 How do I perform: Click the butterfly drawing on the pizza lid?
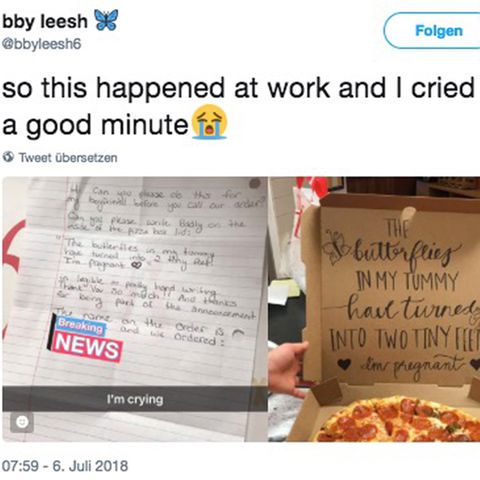click(336, 247)
